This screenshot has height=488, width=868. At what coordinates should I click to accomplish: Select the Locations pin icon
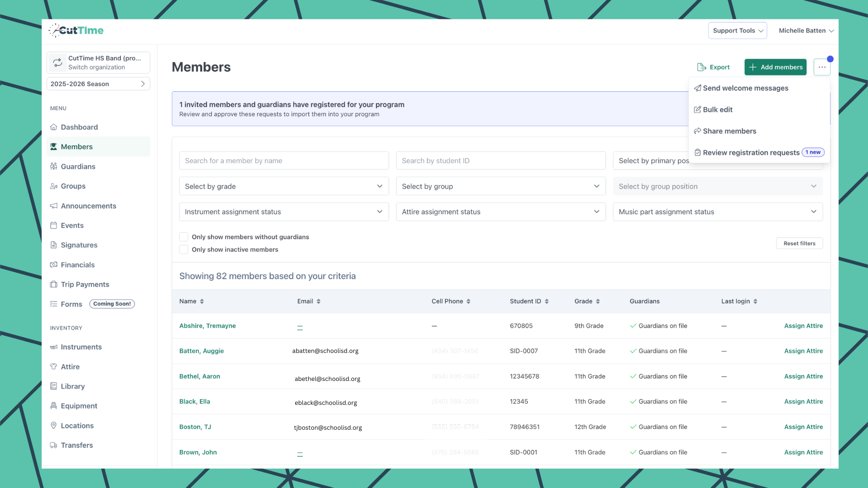coord(54,425)
